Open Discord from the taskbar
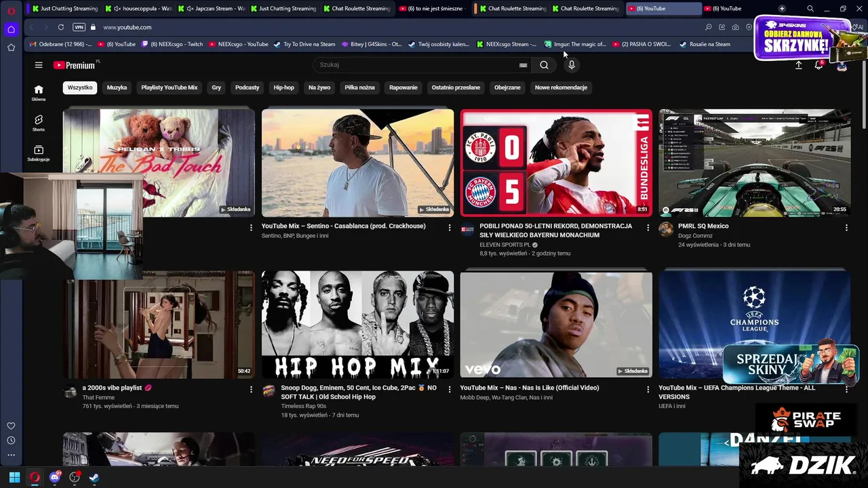 (x=55, y=477)
